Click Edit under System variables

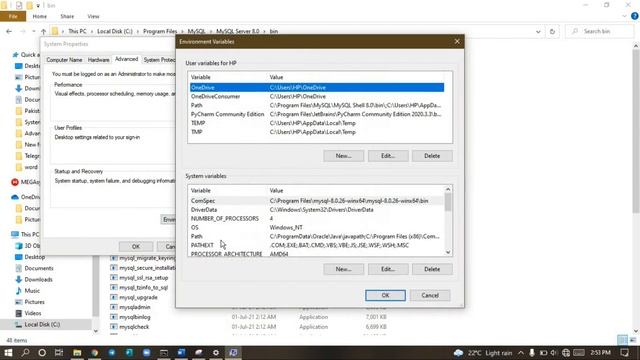(x=388, y=269)
